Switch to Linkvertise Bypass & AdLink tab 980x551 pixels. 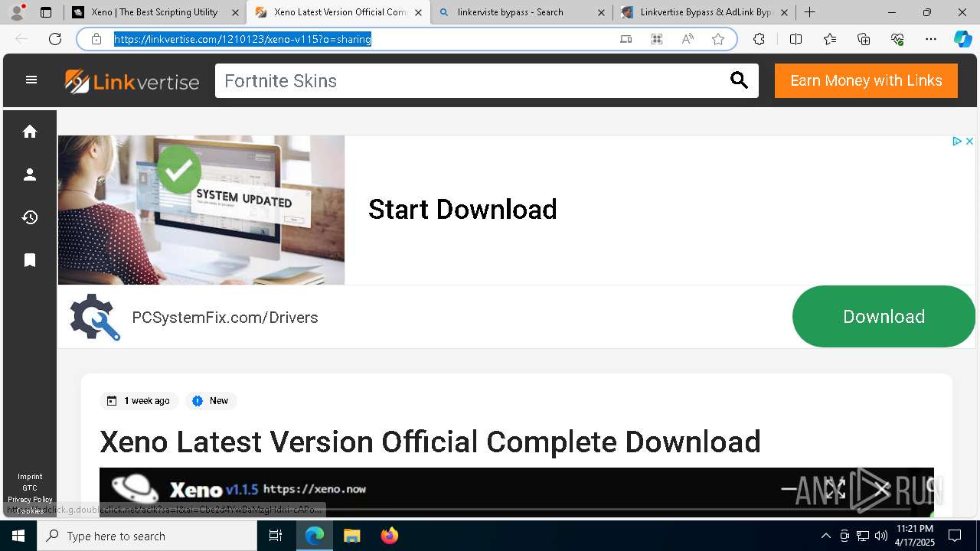tap(704, 12)
